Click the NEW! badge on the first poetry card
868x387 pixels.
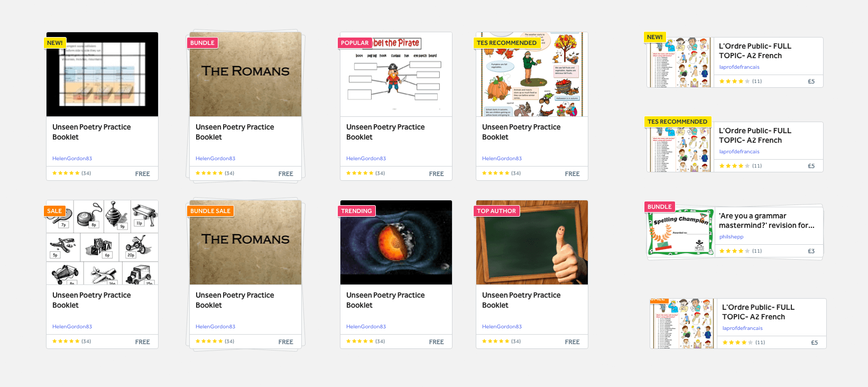(55, 43)
